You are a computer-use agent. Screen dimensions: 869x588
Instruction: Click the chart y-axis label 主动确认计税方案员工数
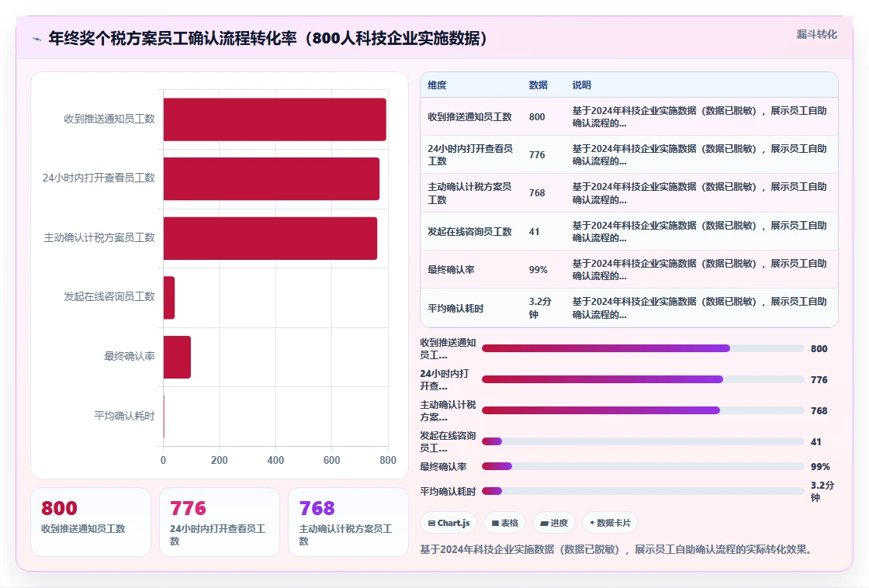point(99,238)
